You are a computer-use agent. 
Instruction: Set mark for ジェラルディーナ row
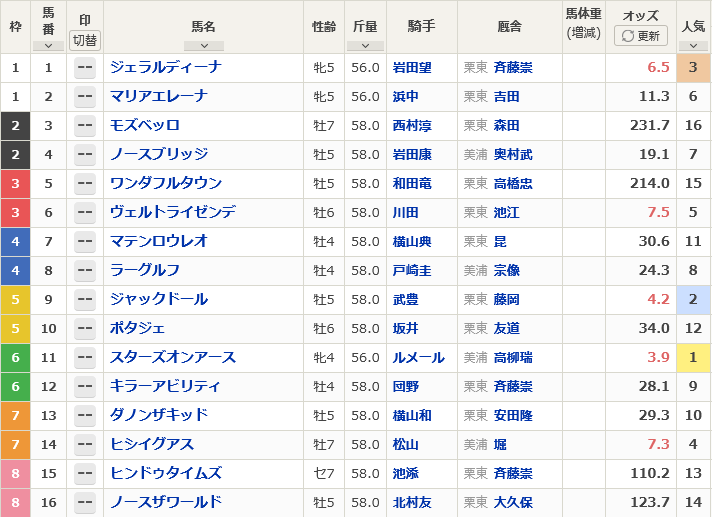pyautogui.click(x=85, y=68)
